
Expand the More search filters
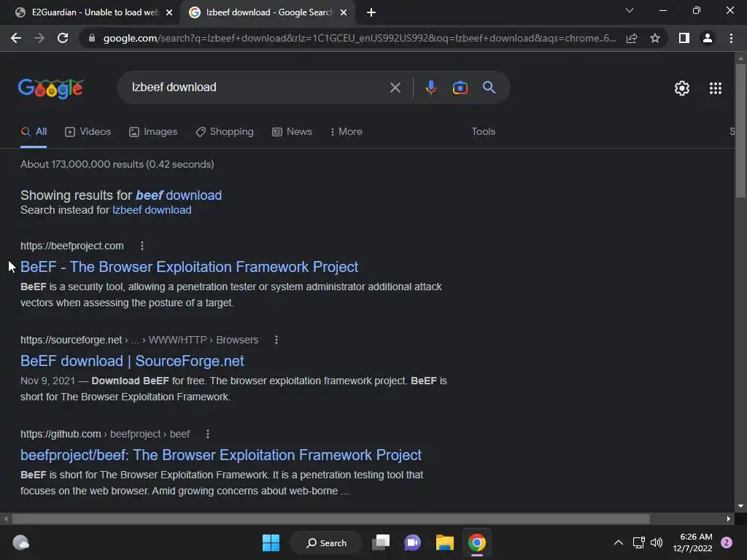point(346,132)
